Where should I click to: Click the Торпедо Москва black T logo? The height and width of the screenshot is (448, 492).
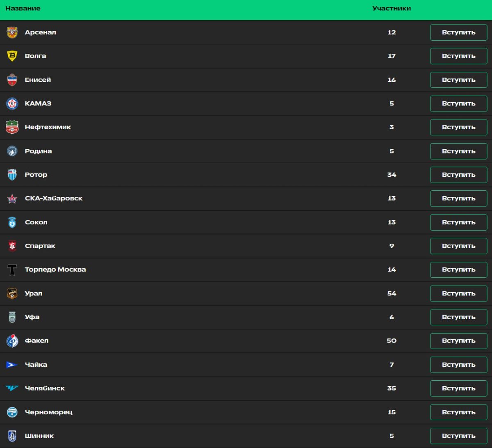point(12,270)
